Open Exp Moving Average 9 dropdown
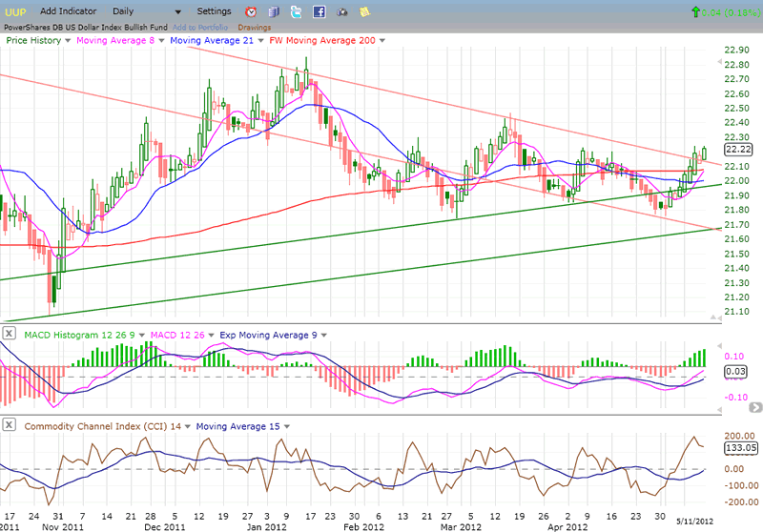Viewport: 763px width, 532px height. [x=323, y=335]
